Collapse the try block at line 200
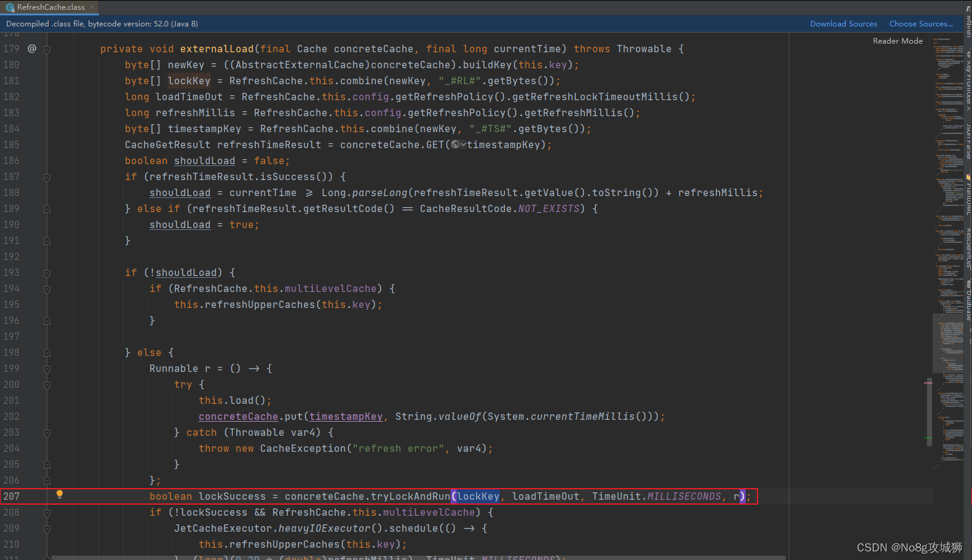The width and height of the screenshot is (972, 560). tap(47, 385)
